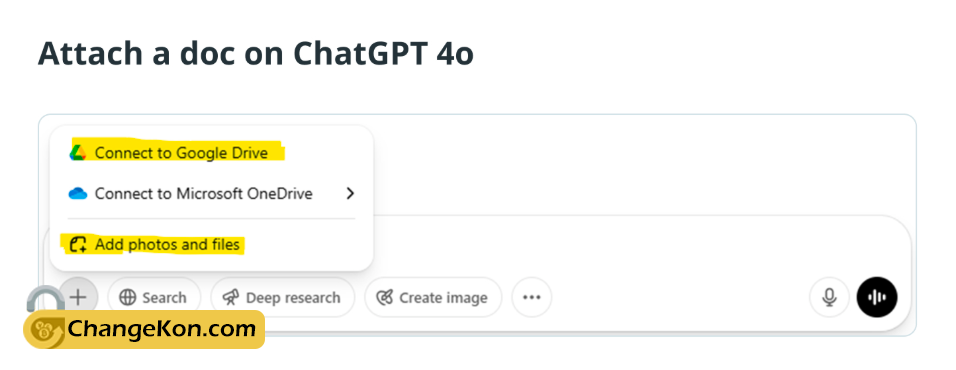The image size is (956, 370).
Task: Click the globe icon in Search
Action: [127, 297]
